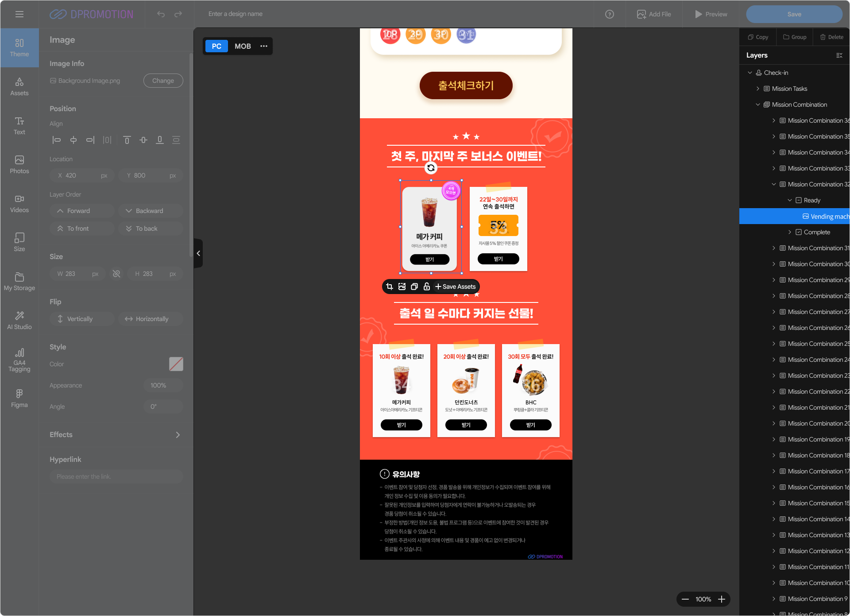Click the Group layers button
This screenshot has width=850, height=616.
coord(795,37)
